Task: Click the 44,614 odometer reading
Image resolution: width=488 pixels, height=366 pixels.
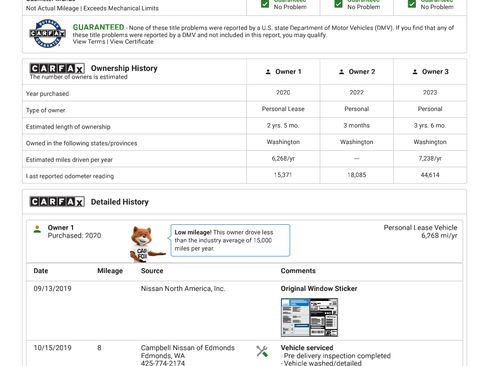Action: pos(430,175)
